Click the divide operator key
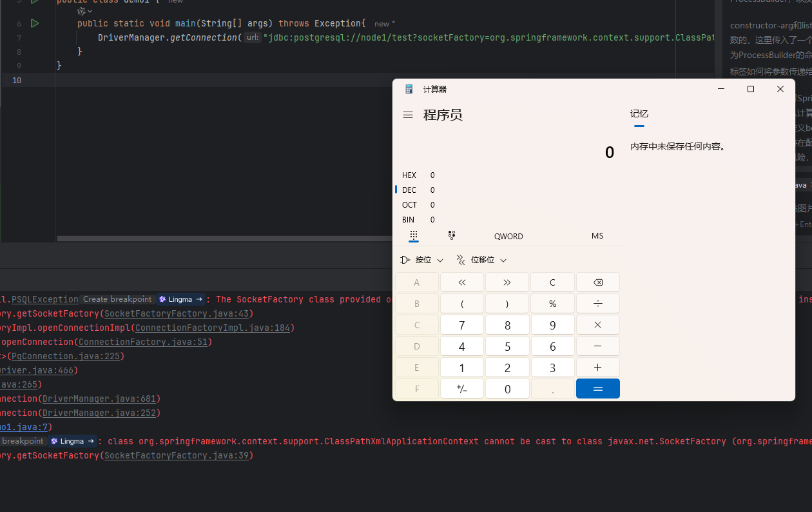Screen dimensions: 812x512 598,304
